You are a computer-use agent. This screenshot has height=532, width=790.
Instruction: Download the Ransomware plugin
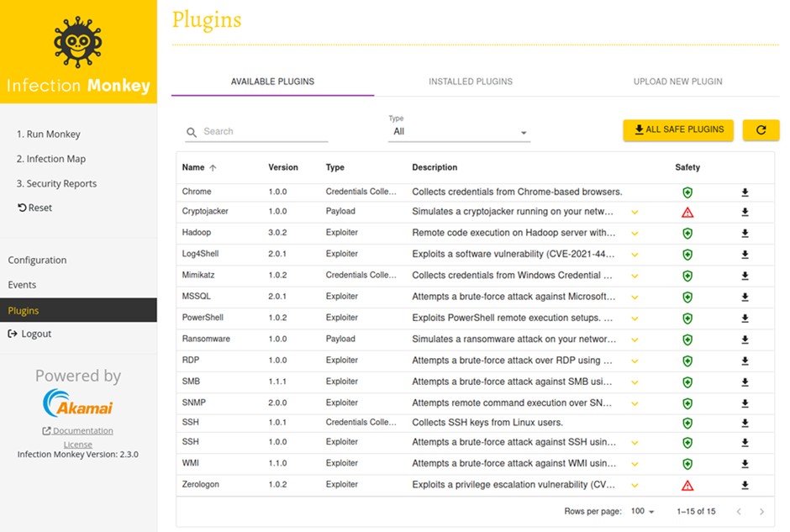click(x=745, y=340)
